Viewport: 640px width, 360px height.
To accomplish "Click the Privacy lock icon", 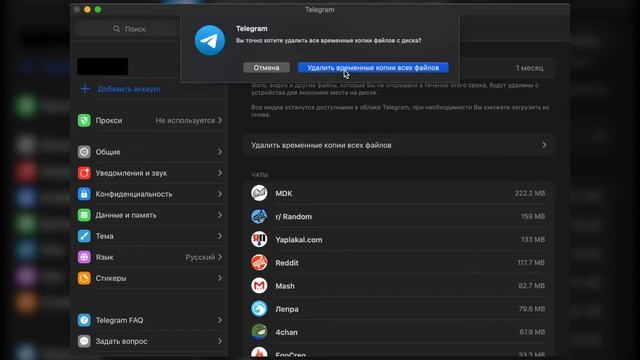I will (84, 194).
